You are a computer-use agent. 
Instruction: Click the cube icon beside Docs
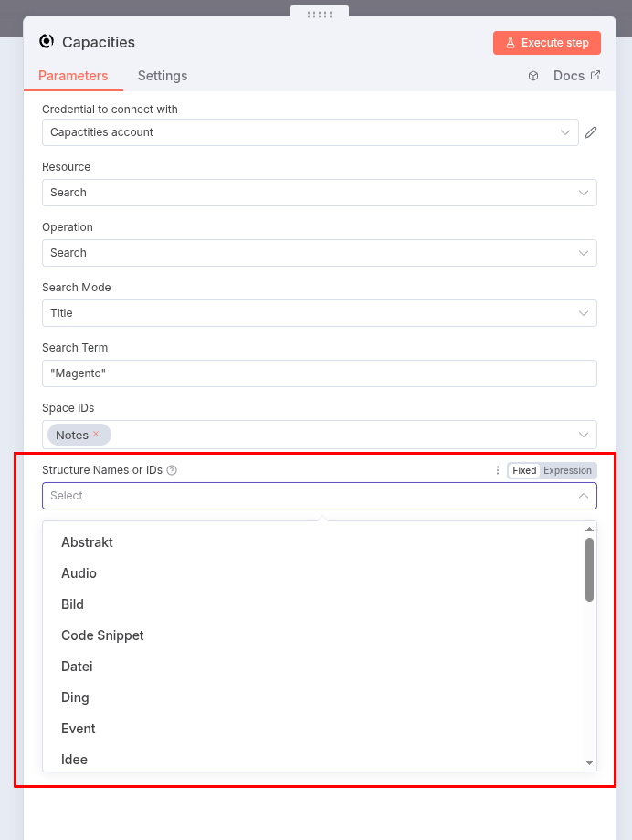coord(533,76)
